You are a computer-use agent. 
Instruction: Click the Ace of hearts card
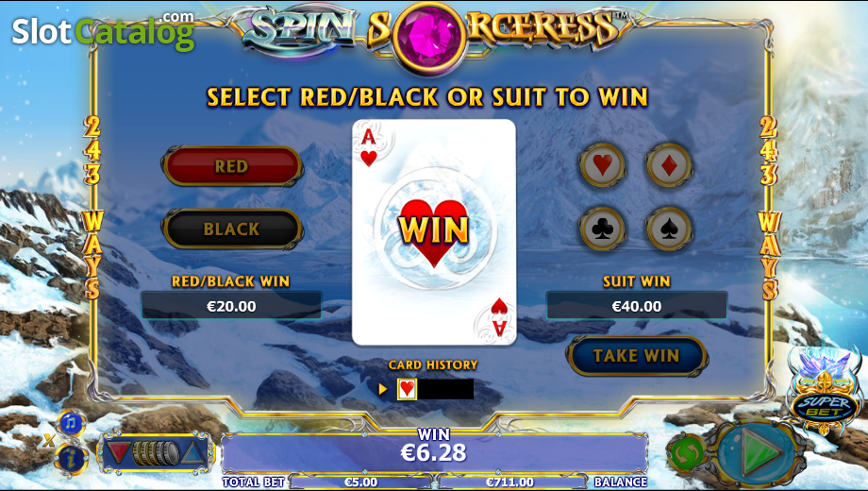click(434, 232)
